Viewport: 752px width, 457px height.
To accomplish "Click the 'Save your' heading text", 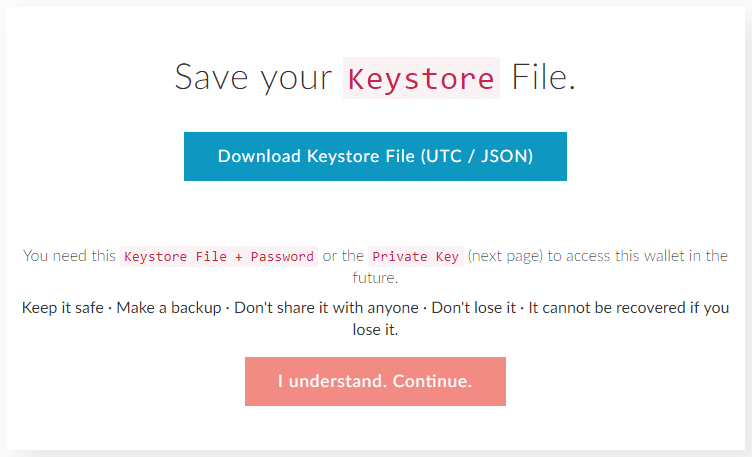I will click(253, 77).
